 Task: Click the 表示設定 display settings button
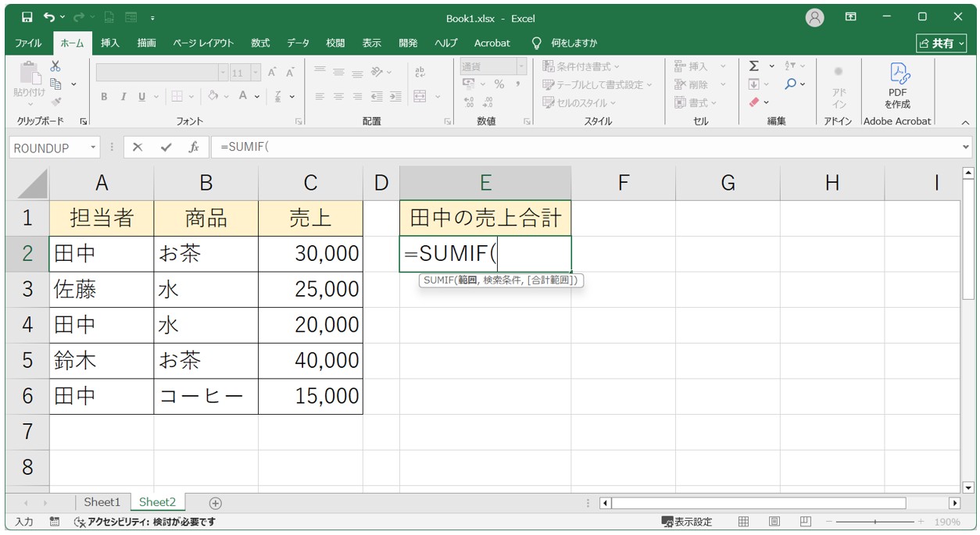coord(687,522)
